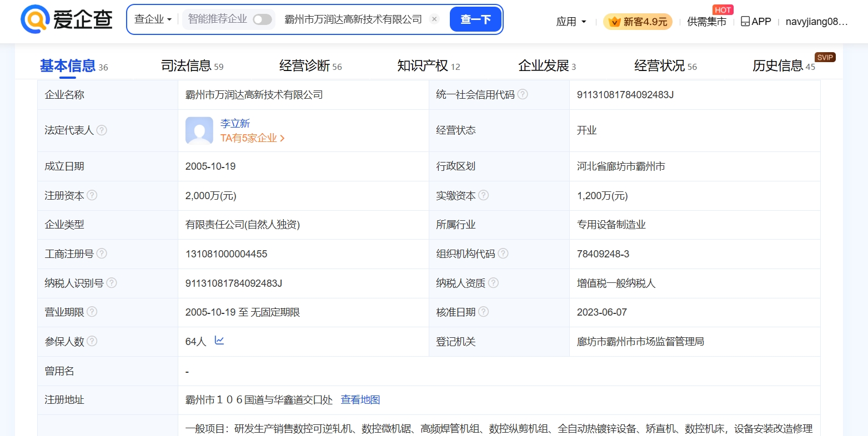Toggle the 智能推荐企业 switch
This screenshot has width=868, height=436.
point(262,19)
